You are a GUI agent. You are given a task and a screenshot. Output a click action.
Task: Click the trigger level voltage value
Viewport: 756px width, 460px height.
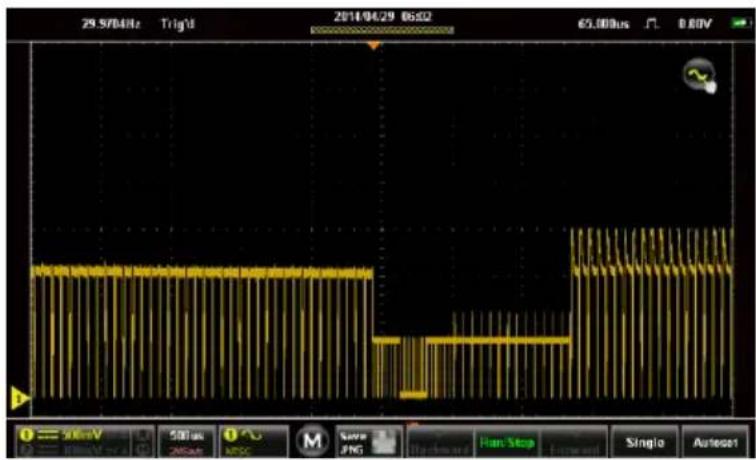694,24
